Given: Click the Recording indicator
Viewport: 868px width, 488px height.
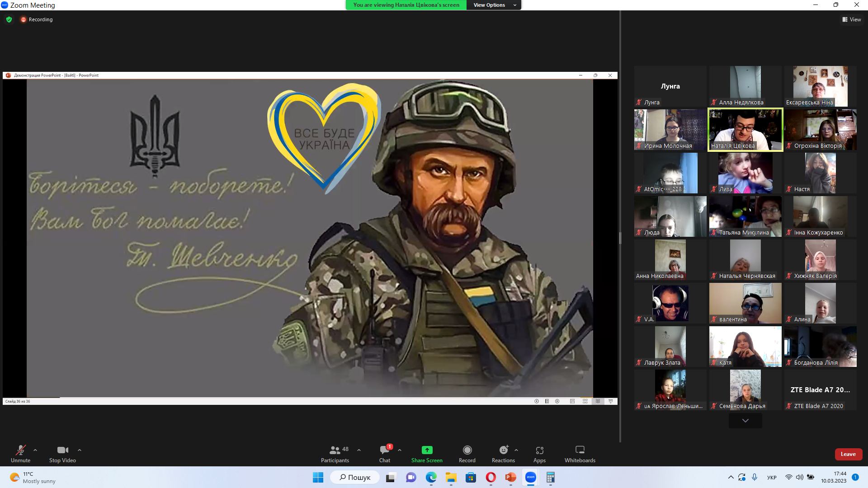Looking at the screenshot, I should pyautogui.click(x=37, y=19).
